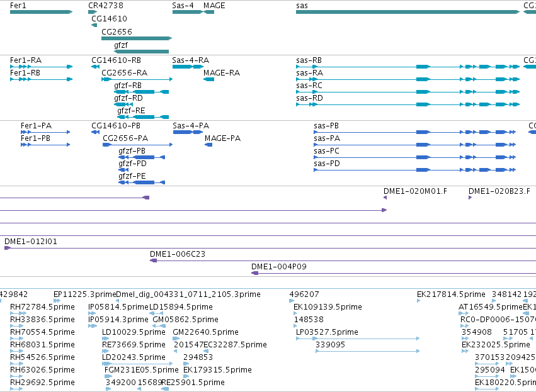The width and height of the screenshot is (536, 392).
Task: Select the sas gene bar
Action: pos(408,12)
